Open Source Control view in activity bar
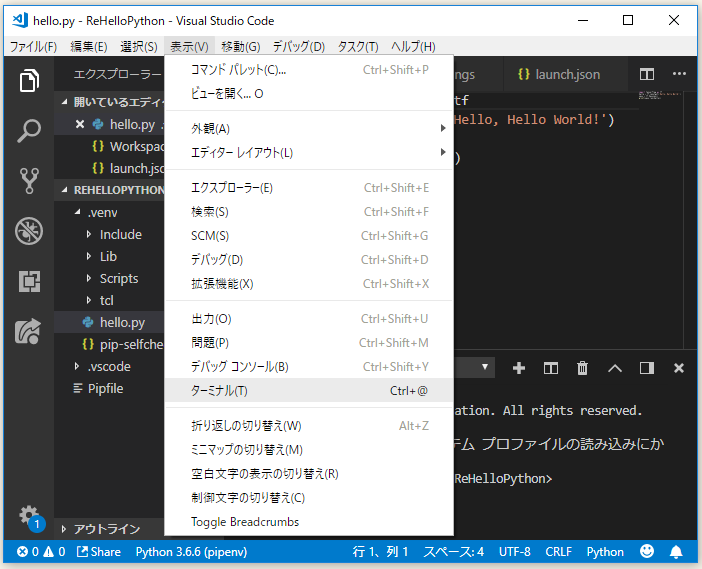The width and height of the screenshot is (702, 569). coord(30,181)
